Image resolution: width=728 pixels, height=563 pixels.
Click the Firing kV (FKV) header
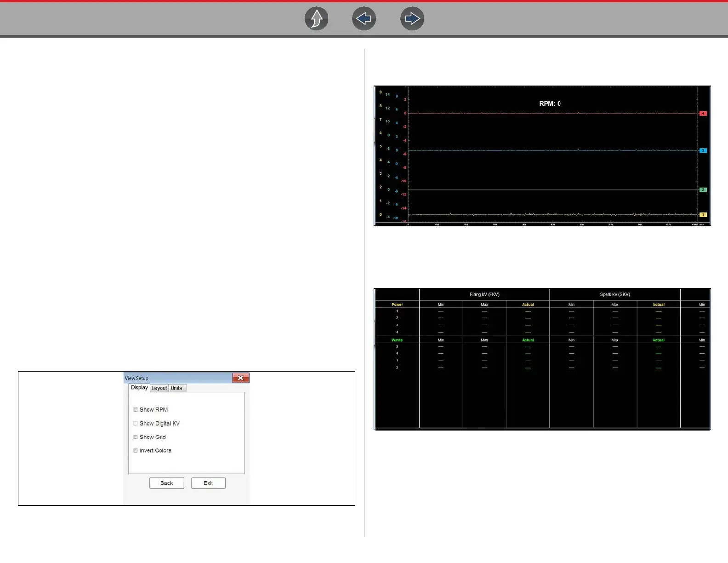coord(484,294)
